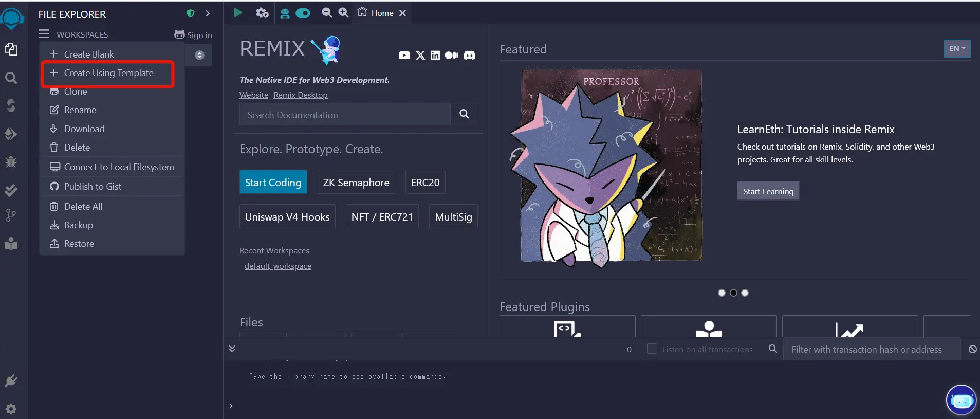
Task: Open Remix LinkedIn icon
Action: tap(435, 56)
